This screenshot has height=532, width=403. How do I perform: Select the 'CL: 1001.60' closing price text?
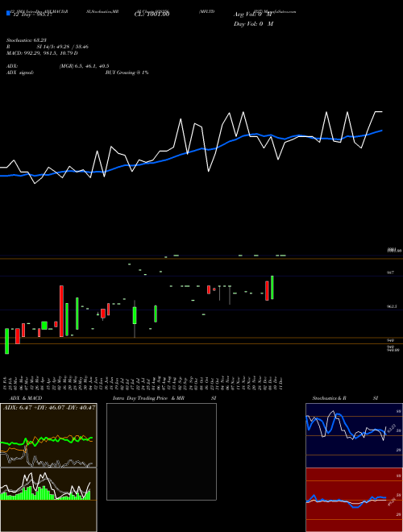(x=152, y=15)
